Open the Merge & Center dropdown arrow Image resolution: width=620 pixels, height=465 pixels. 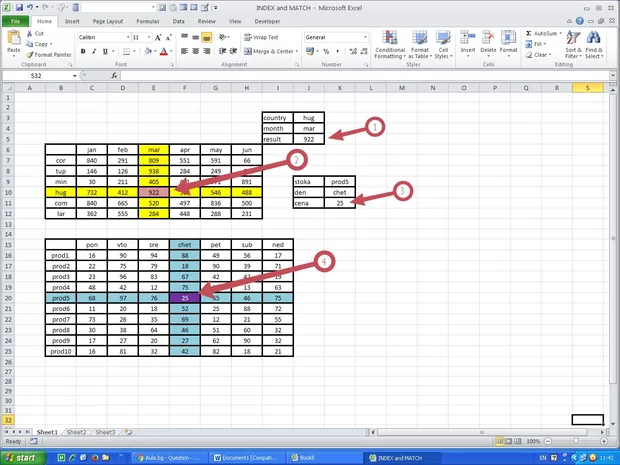click(x=297, y=51)
